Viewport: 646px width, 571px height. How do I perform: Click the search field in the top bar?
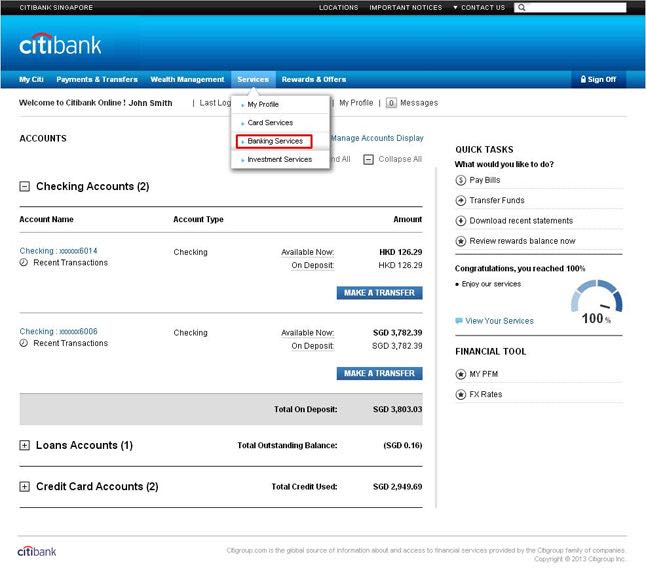pos(574,7)
